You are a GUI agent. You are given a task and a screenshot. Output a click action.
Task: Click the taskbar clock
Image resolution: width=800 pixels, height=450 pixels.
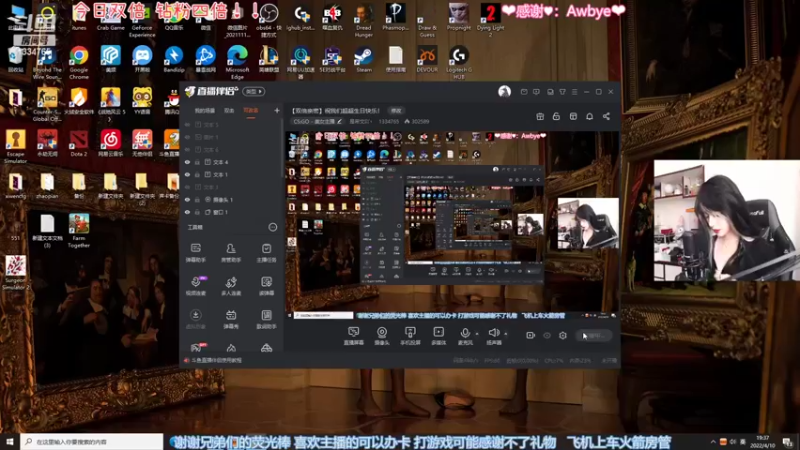pyautogui.click(x=763, y=441)
